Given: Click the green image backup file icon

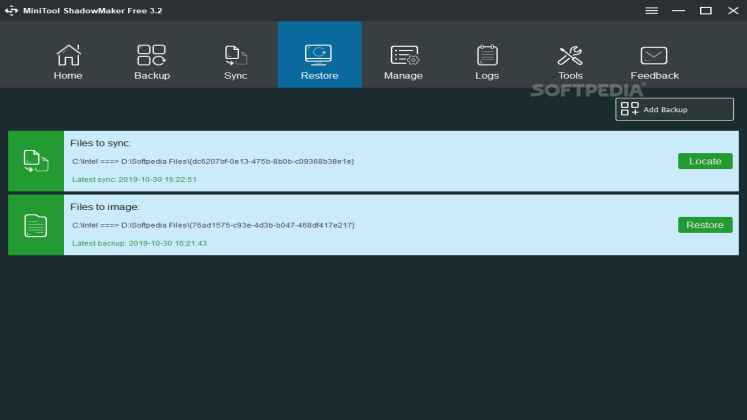Looking at the screenshot, I should (36, 225).
